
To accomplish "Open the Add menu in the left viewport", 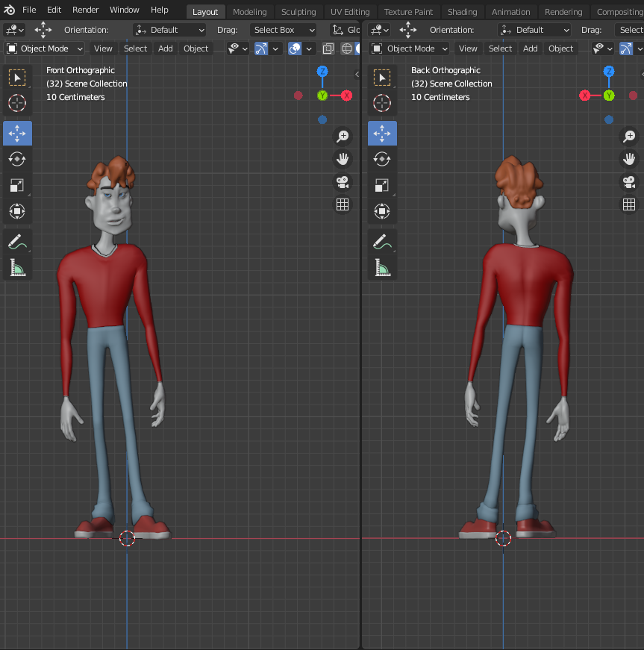I will [x=165, y=48].
